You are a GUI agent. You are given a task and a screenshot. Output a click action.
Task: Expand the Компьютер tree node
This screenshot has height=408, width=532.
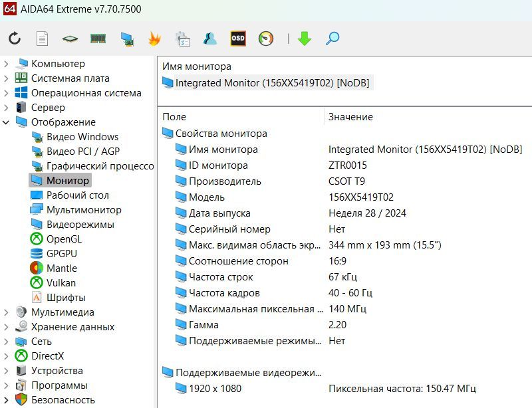click(x=6, y=64)
